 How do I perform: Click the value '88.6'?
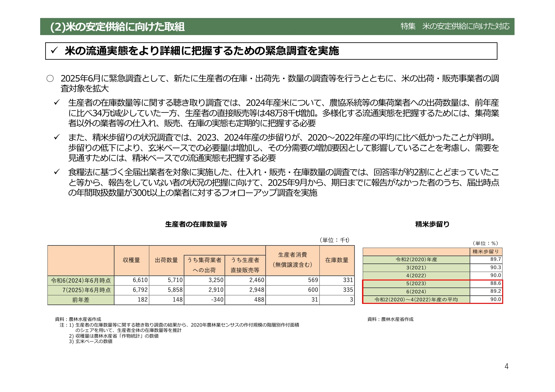[x=496, y=283]
